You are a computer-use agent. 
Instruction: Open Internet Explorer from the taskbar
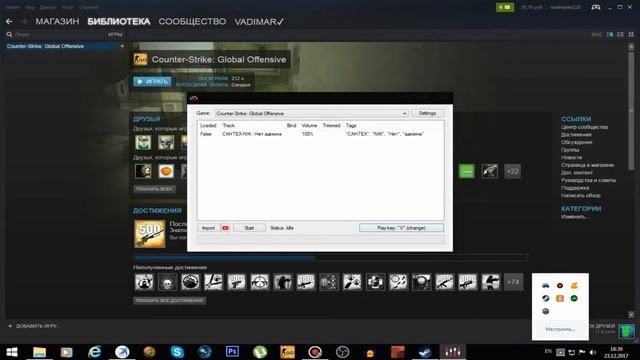(94, 352)
